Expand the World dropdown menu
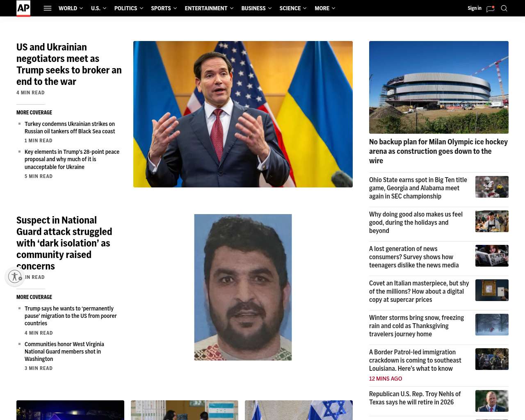The width and height of the screenshot is (525, 420). click(71, 8)
